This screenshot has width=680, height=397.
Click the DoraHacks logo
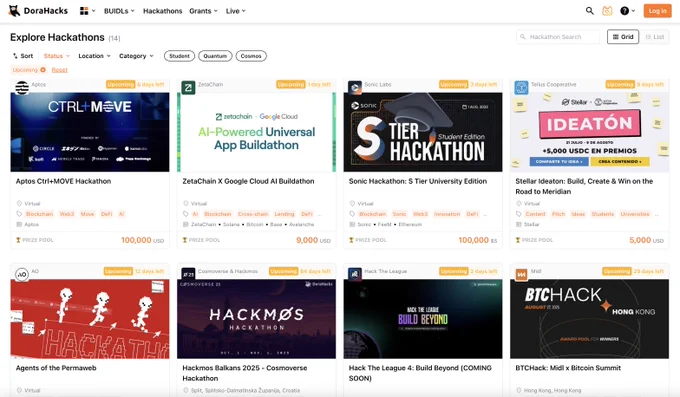pyautogui.click(x=38, y=11)
